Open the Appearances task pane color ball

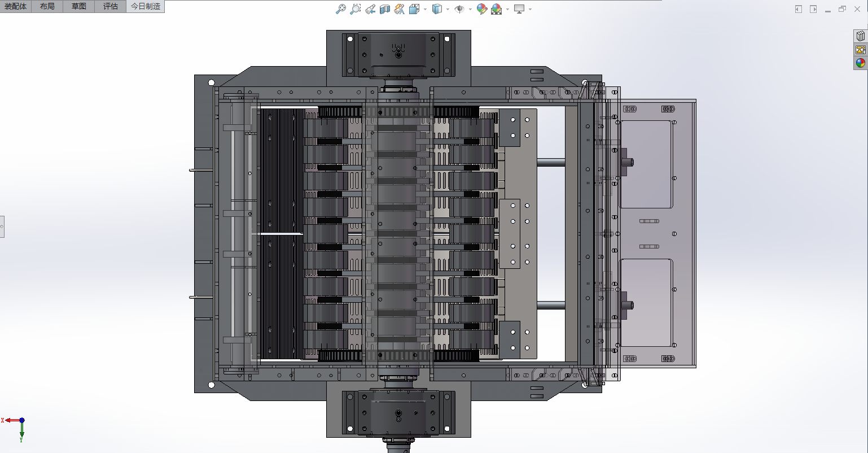861,63
